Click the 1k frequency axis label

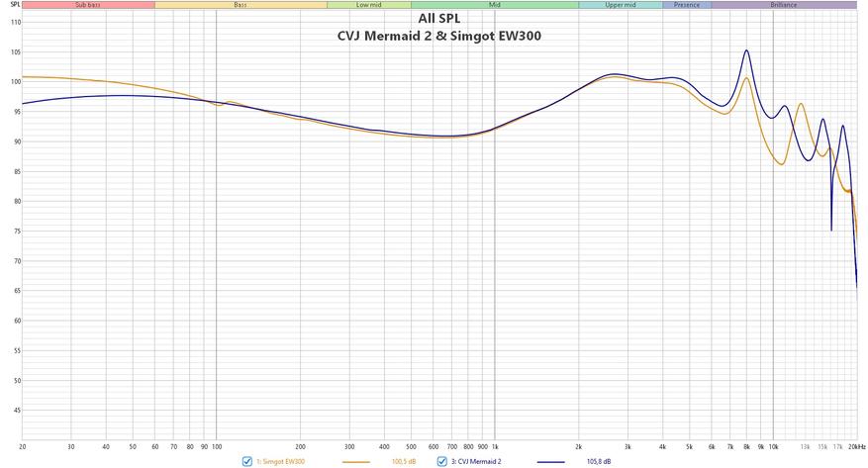[495, 446]
